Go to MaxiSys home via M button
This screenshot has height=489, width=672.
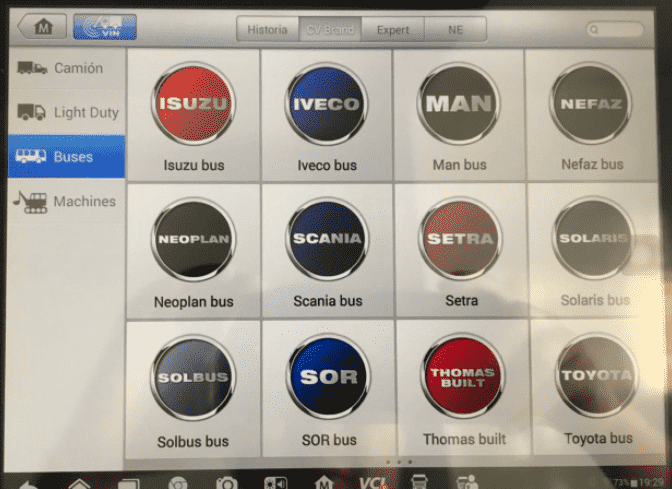coord(43,27)
